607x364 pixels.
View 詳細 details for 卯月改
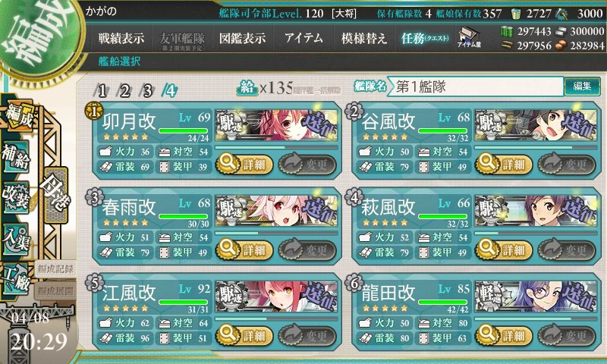(244, 164)
